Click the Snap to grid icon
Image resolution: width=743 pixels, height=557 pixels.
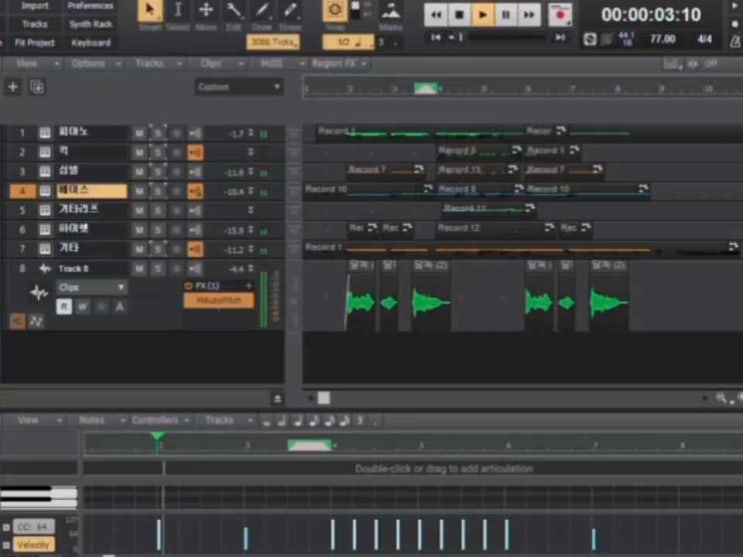click(x=334, y=11)
